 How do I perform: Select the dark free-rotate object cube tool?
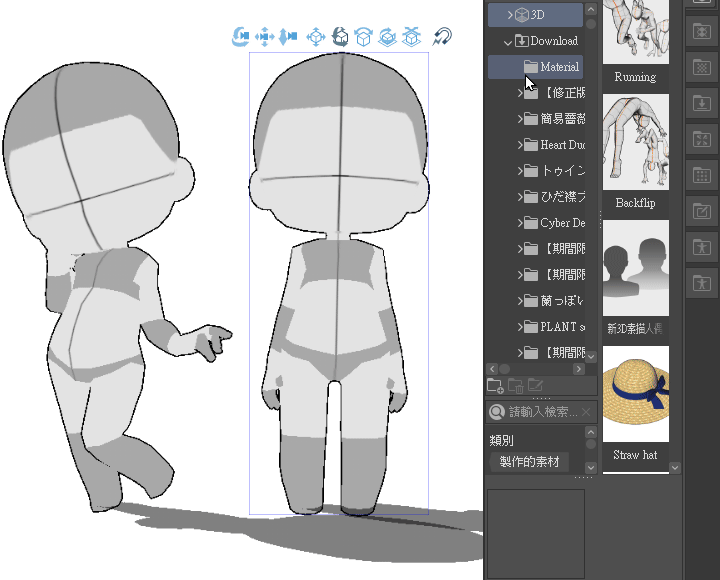click(x=340, y=37)
